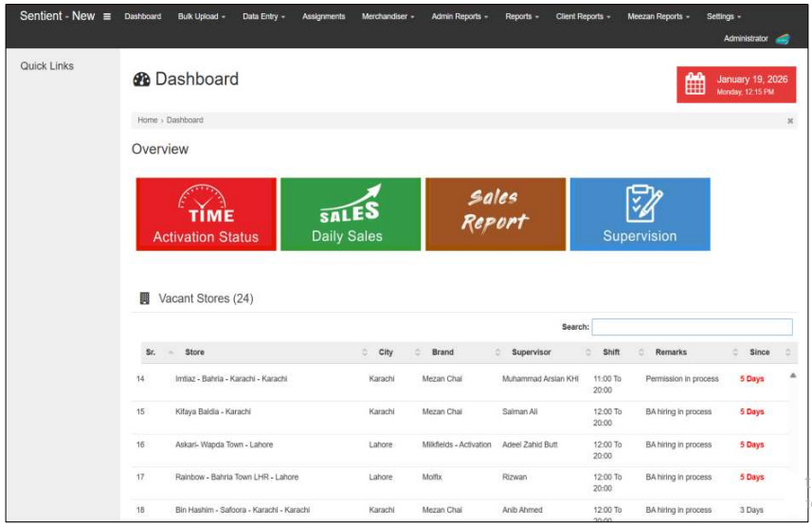Open the Settings dropdown menu
This screenshot has width=812, height=525.
724,16
